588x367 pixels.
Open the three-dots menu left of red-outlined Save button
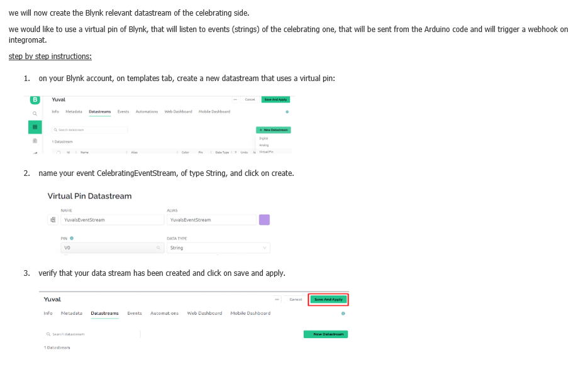pos(277,299)
